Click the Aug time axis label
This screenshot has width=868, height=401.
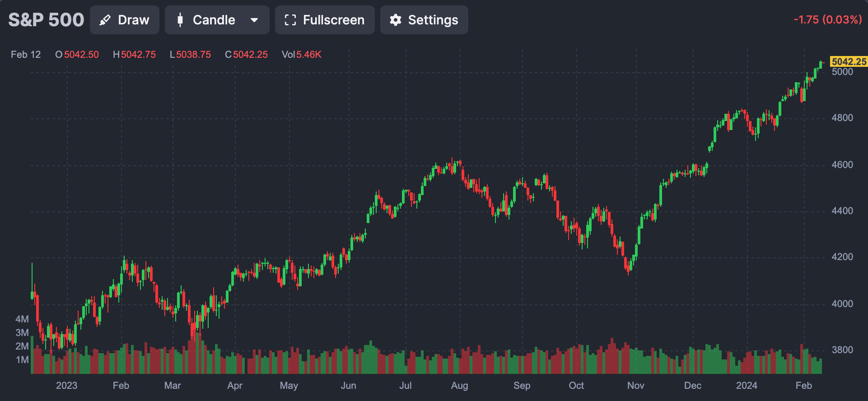[x=460, y=386]
